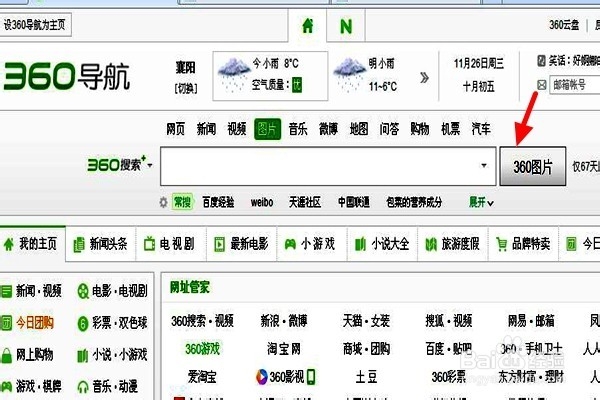The width and height of the screenshot is (600, 400).
Task: Click the 360影视 colorful logo icon
Action: pos(262,377)
